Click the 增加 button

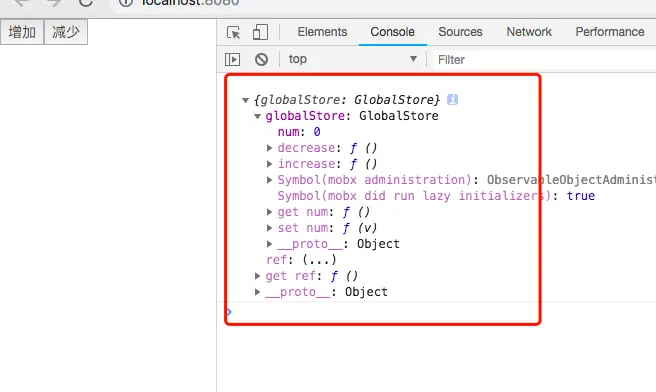22,32
